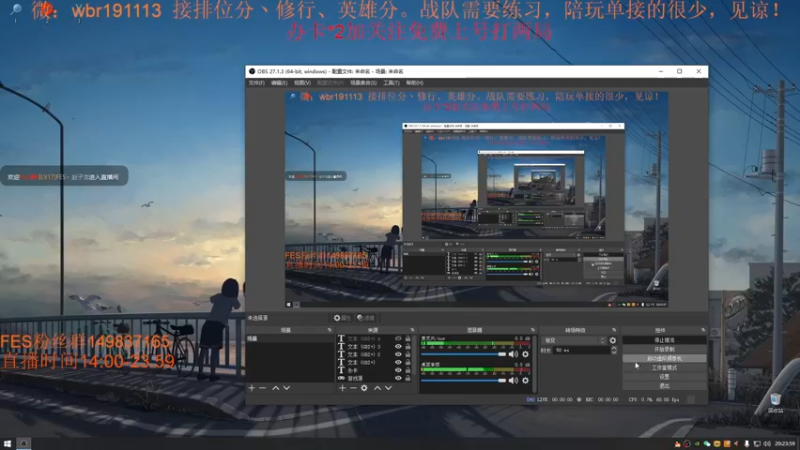
Task: Adjust first mixer channel volume slider
Action: coord(463,354)
